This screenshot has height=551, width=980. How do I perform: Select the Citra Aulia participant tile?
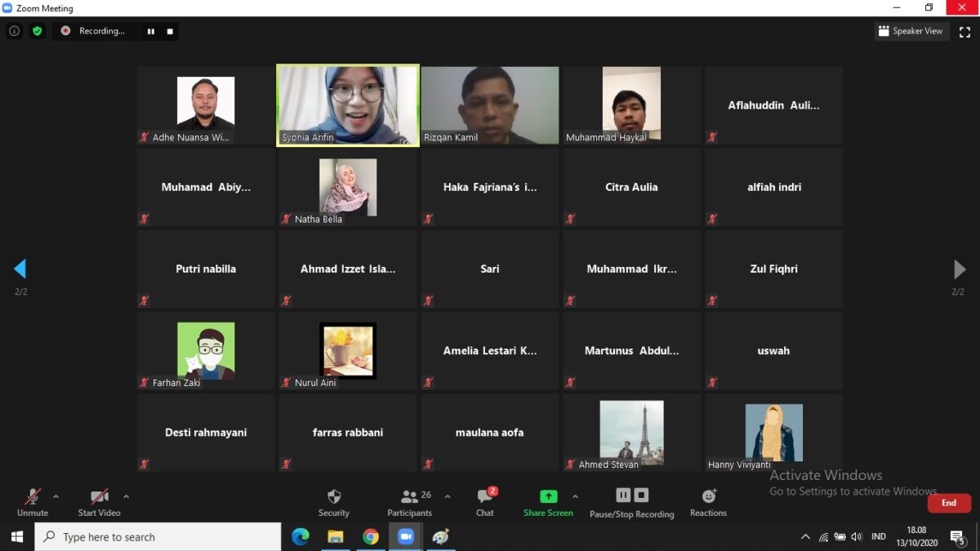pos(632,187)
